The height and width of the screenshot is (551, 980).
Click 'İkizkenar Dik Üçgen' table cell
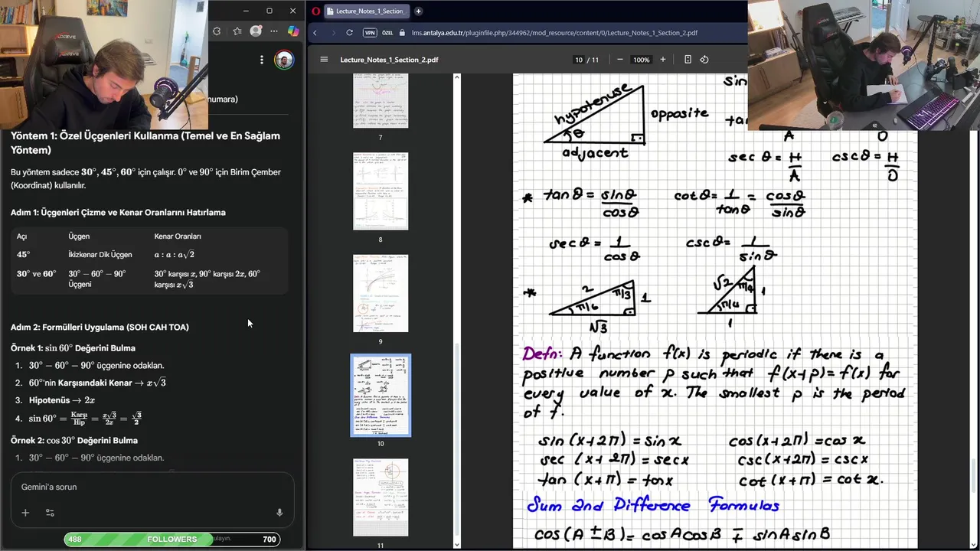100,255
